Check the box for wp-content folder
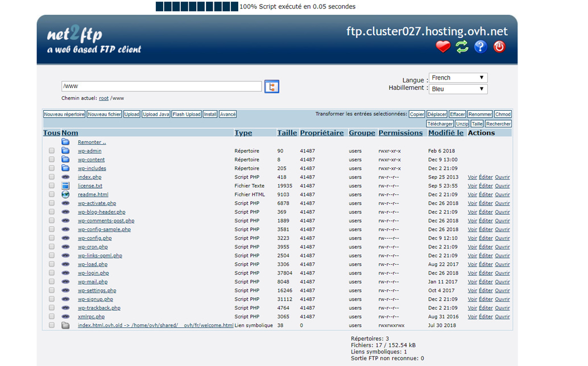588x366 pixels. pyautogui.click(x=52, y=160)
